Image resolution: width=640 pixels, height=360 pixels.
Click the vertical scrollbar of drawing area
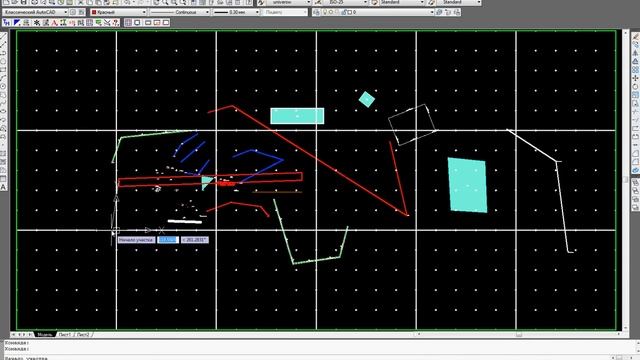625,180
